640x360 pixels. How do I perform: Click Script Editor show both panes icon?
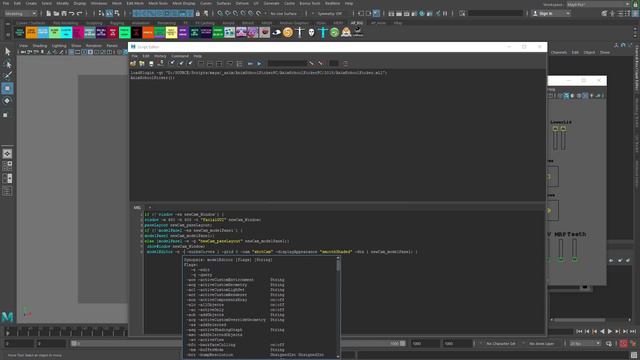219,63
